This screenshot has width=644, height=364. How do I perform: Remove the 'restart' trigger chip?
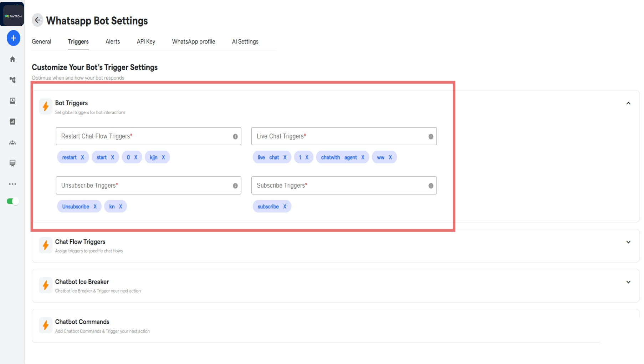(82, 157)
